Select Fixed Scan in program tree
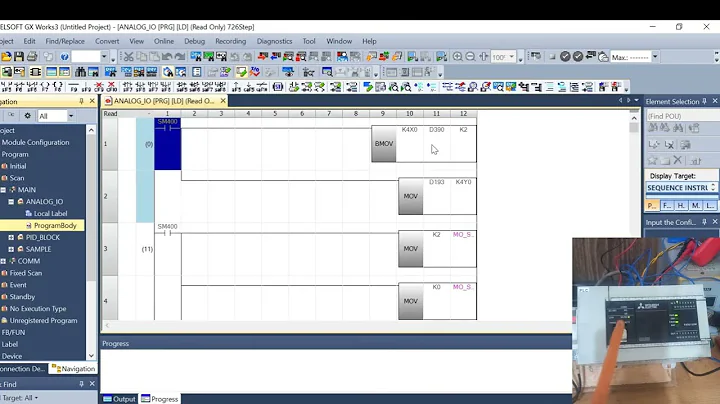The height and width of the screenshot is (404, 720). (x=26, y=273)
